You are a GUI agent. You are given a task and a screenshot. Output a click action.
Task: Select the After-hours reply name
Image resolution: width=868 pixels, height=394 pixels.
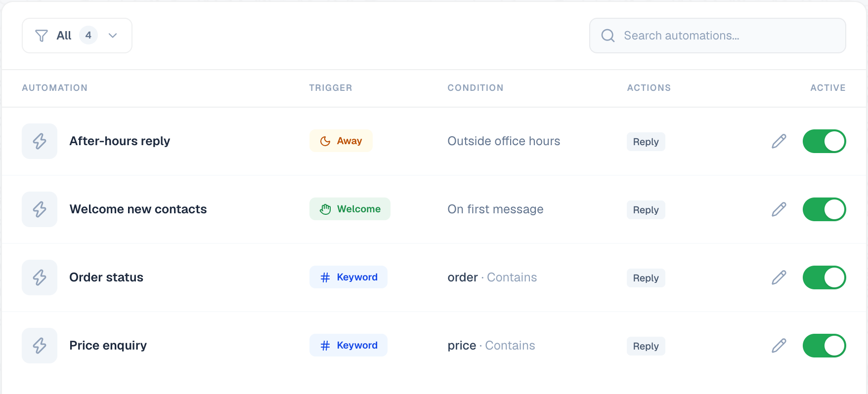tap(120, 141)
